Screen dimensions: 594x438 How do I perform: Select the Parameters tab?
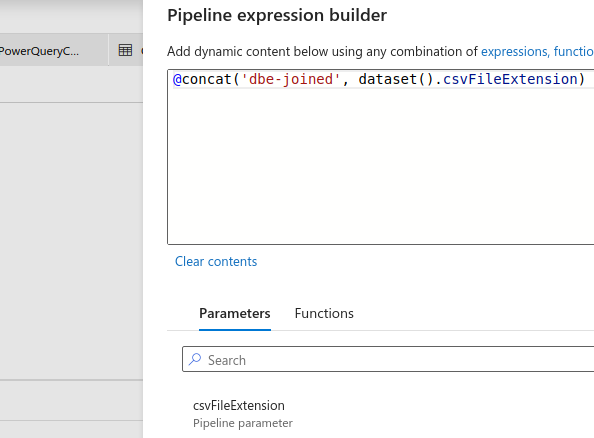point(234,314)
